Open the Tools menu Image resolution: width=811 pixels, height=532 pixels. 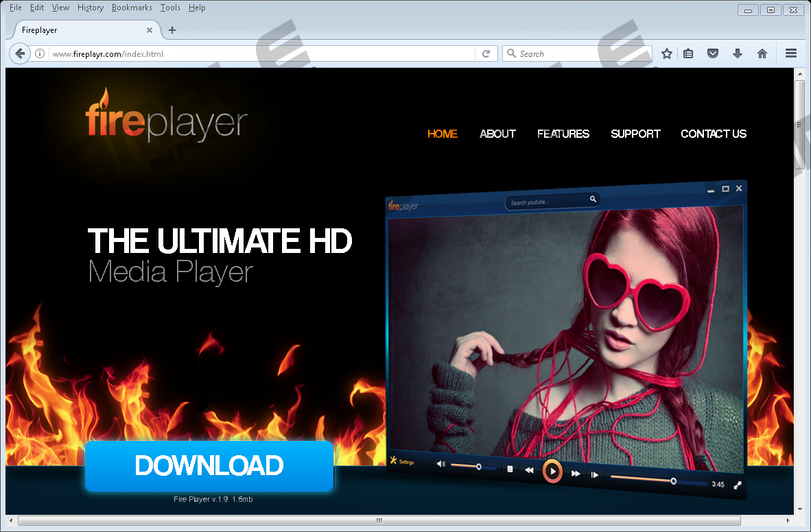[x=170, y=8]
